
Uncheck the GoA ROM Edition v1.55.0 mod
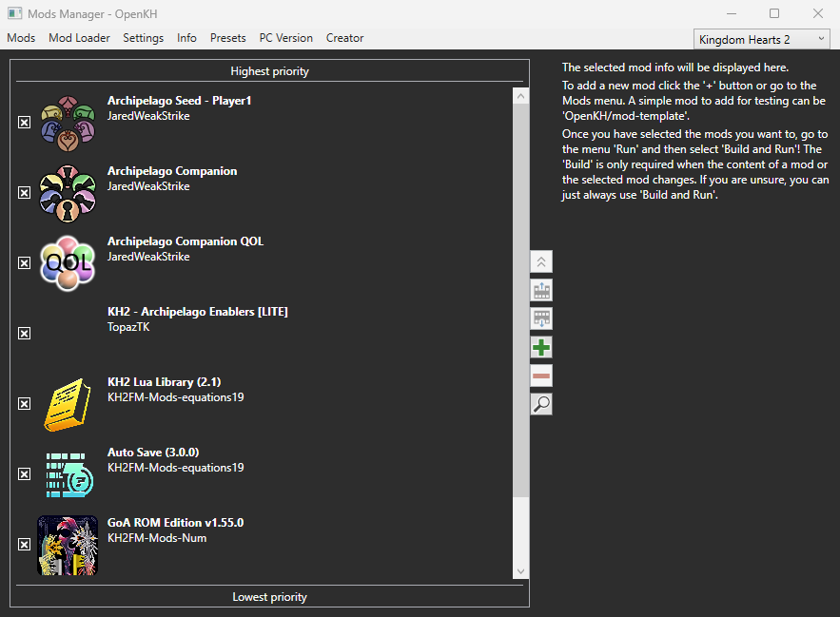tap(24, 544)
